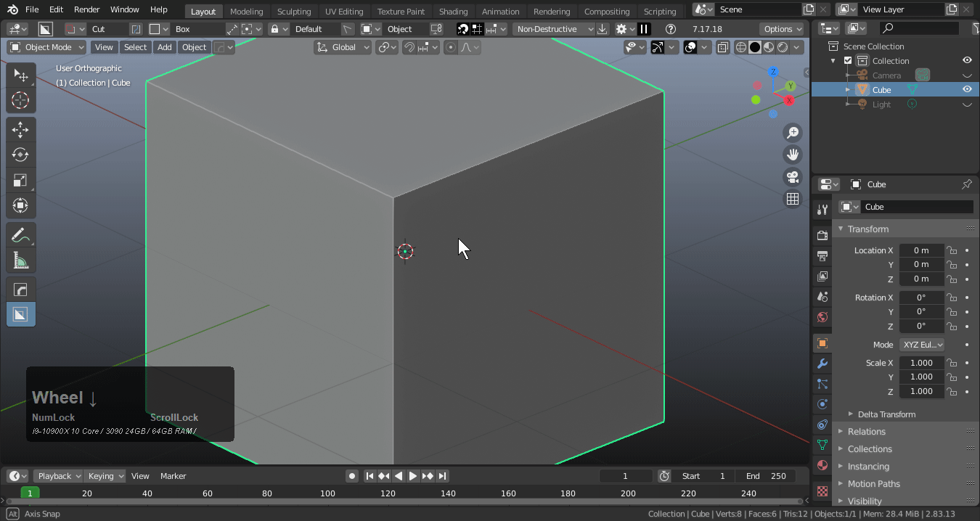This screenshot has width=980, height=521.
Task: Activate the Annotate pencil tool
Action: coord(20,235)
